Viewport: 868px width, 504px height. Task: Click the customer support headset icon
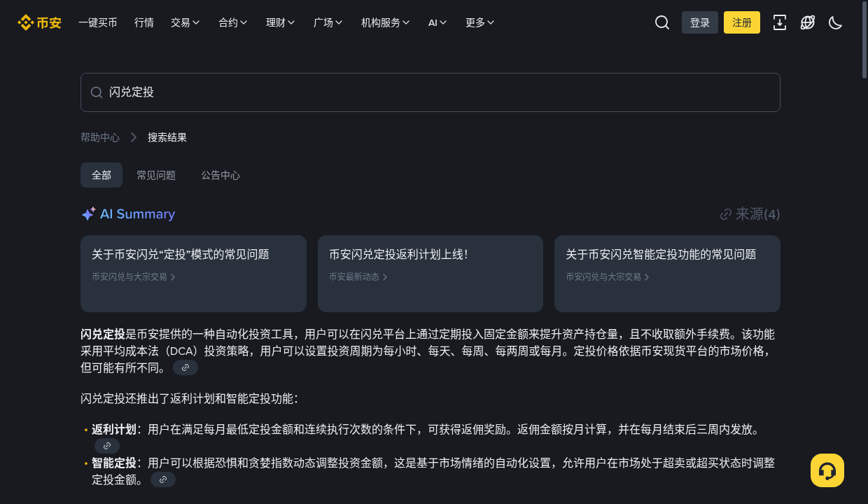[827, 470]
